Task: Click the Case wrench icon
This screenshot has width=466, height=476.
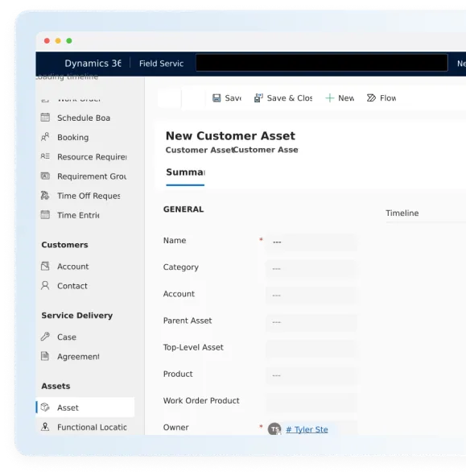Action: [45, 337]
